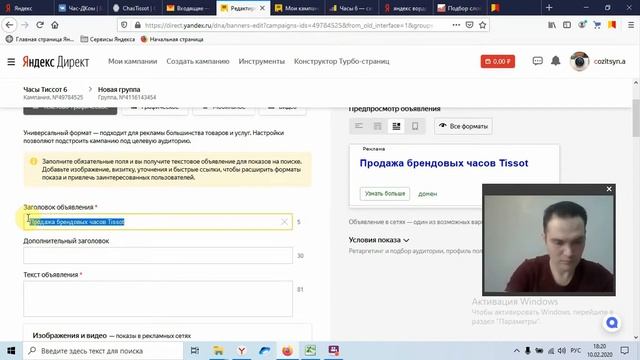Click the Яндекс Директ logo
640x360 pixels.
pyautogui.click(x=56, y=62)
